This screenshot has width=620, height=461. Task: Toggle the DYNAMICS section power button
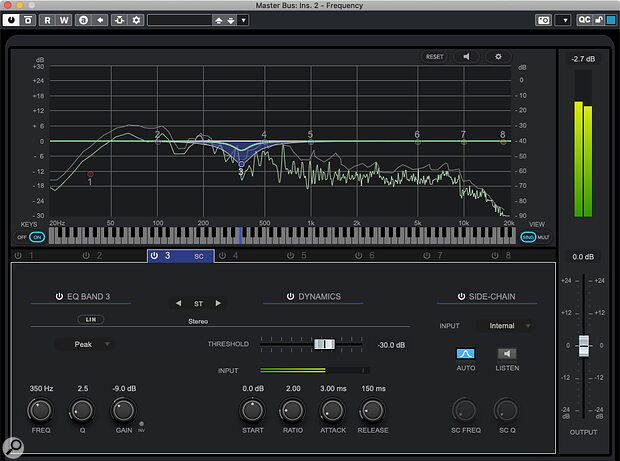pyautogui.click(x=291, y=297)
